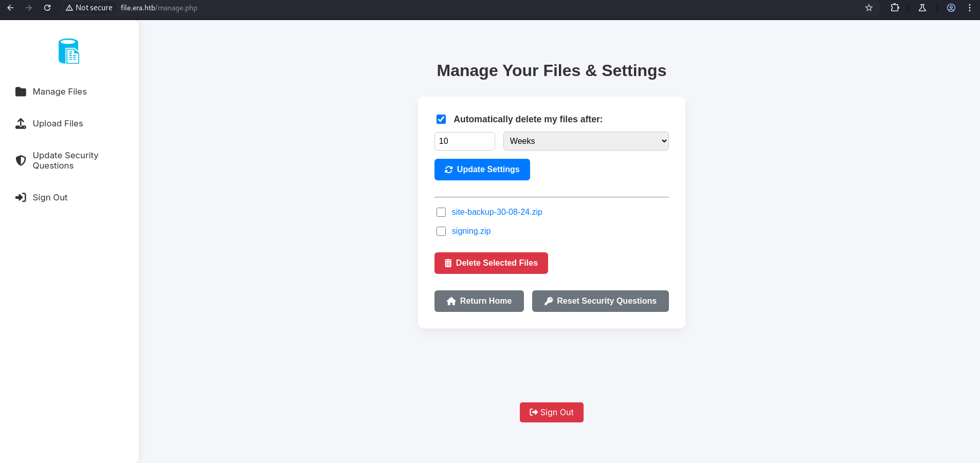Click the sidebar sign-out arrow icon
980x463 pixels.
click(x=21, y=197)
